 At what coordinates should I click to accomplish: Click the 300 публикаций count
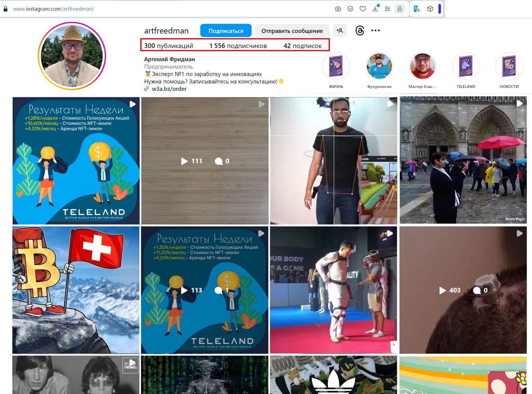(x=169, y=46)
